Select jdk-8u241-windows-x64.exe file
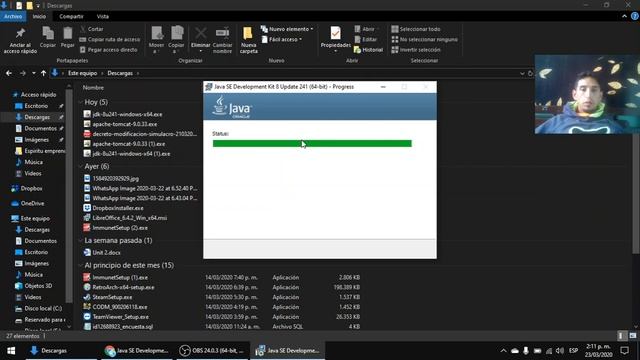Viewport: 640px width, 360px height. [x=123, y=114]
